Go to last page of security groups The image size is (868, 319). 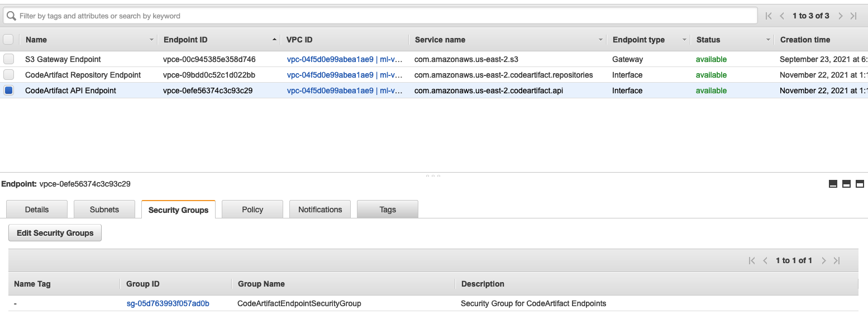pos(837,260)
